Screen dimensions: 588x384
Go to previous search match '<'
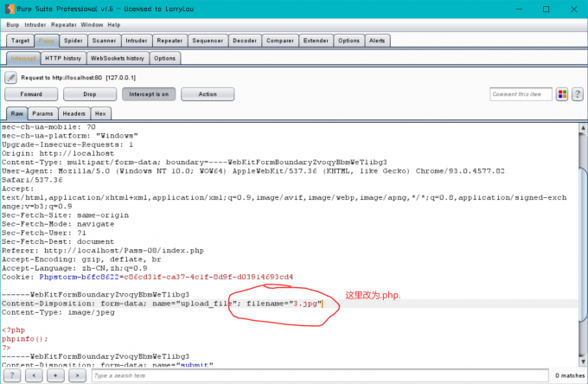coord(34,375)
